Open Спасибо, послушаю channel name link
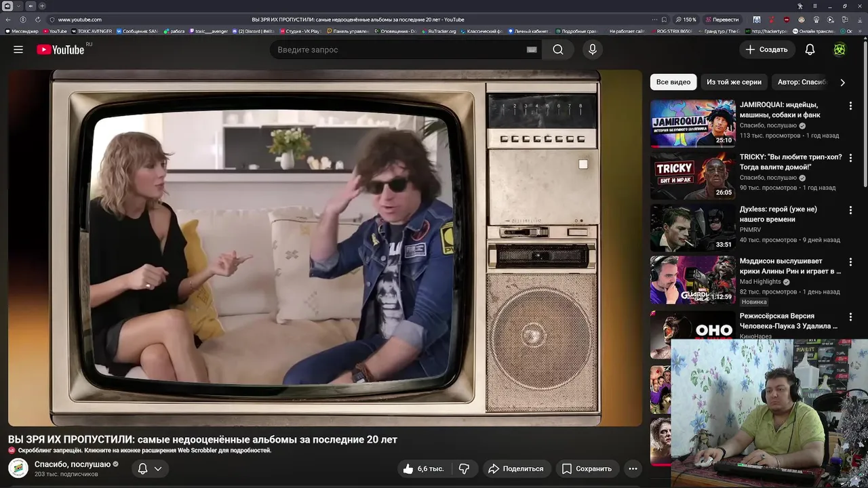 73,464
